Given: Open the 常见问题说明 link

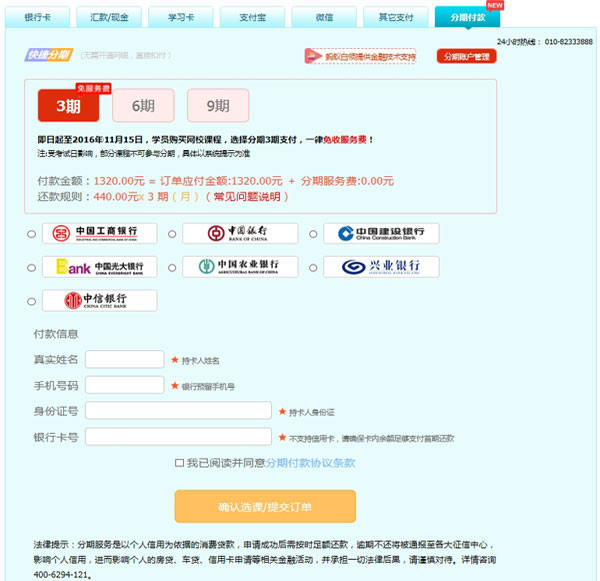Looking at the screenshot, I should 247,197.
